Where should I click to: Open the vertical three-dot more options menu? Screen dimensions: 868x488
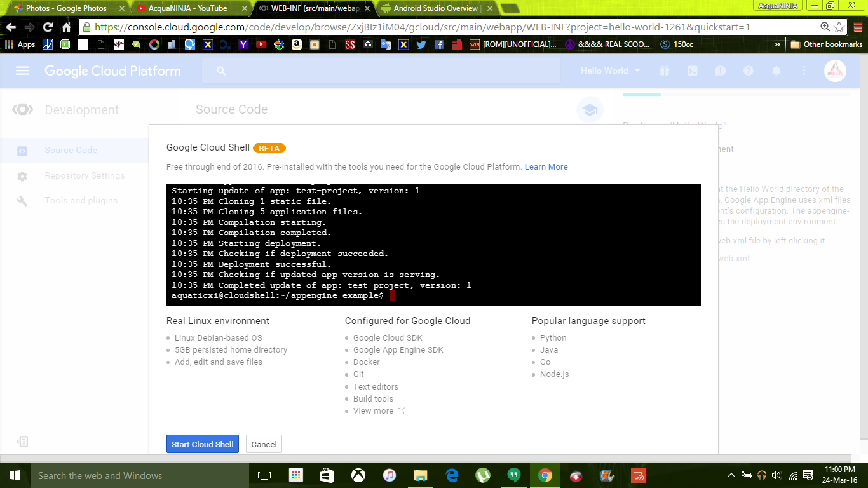point(804,71)
